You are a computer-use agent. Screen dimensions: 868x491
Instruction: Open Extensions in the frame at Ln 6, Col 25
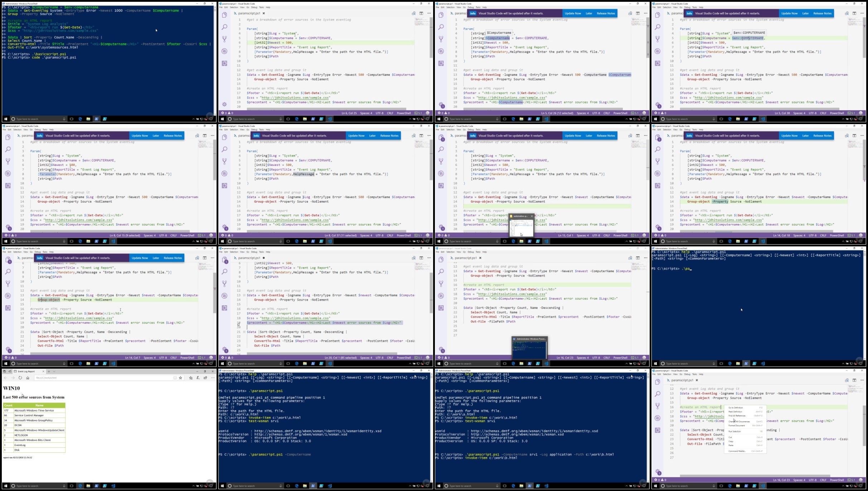[x=224, y=63]
